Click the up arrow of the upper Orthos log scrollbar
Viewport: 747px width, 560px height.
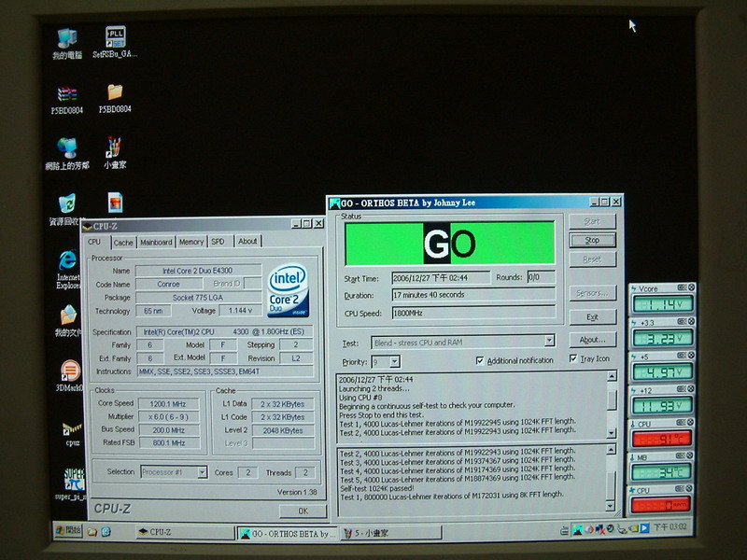pos(612,376)
